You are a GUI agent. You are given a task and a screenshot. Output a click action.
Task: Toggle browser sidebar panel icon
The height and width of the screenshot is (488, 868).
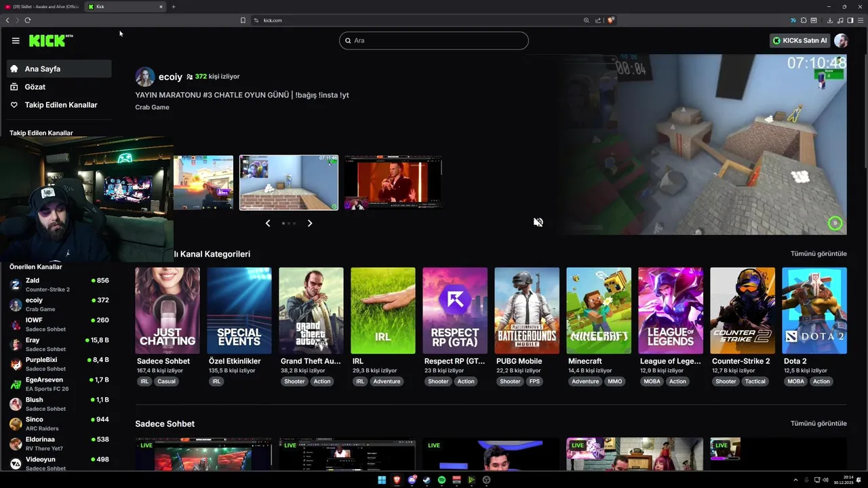click(x=850, y=20)
